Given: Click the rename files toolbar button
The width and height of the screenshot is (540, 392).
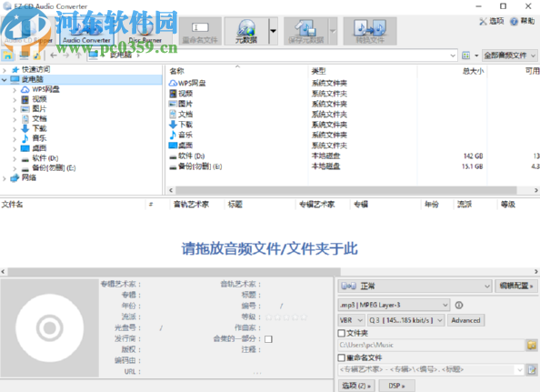Looking at the screenshot, I should (200, 32).
